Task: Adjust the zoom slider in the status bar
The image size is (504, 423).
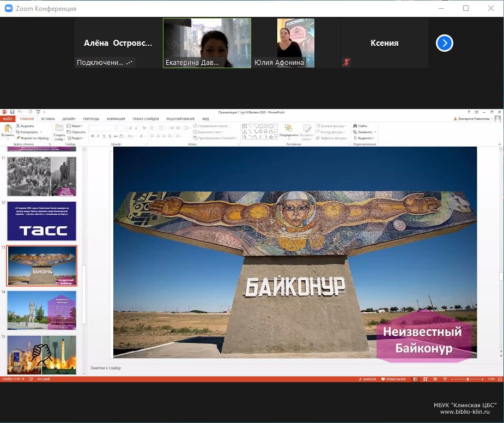Action: tap(467, 379)
